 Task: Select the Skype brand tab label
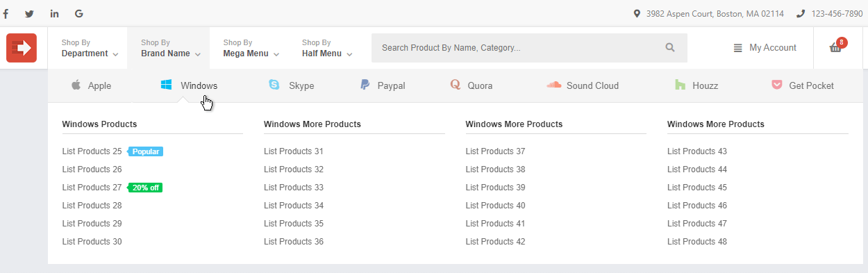point(301,86)
